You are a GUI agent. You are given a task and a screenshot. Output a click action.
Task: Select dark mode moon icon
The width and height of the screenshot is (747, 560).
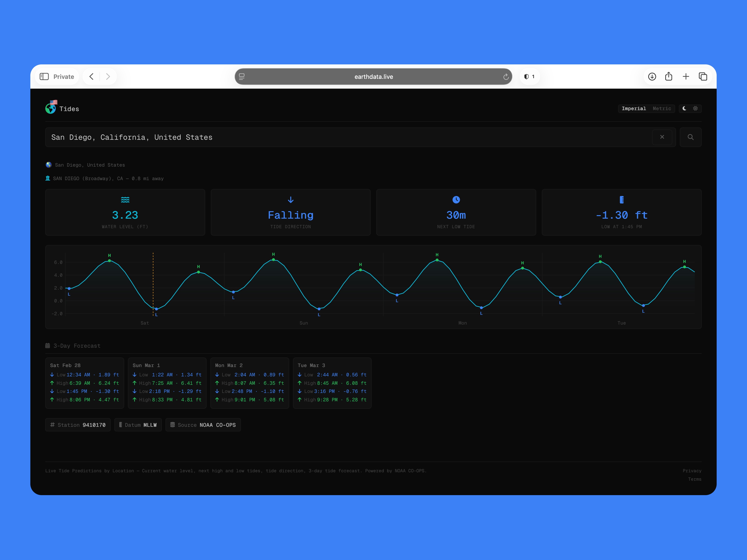coord(684,108)
